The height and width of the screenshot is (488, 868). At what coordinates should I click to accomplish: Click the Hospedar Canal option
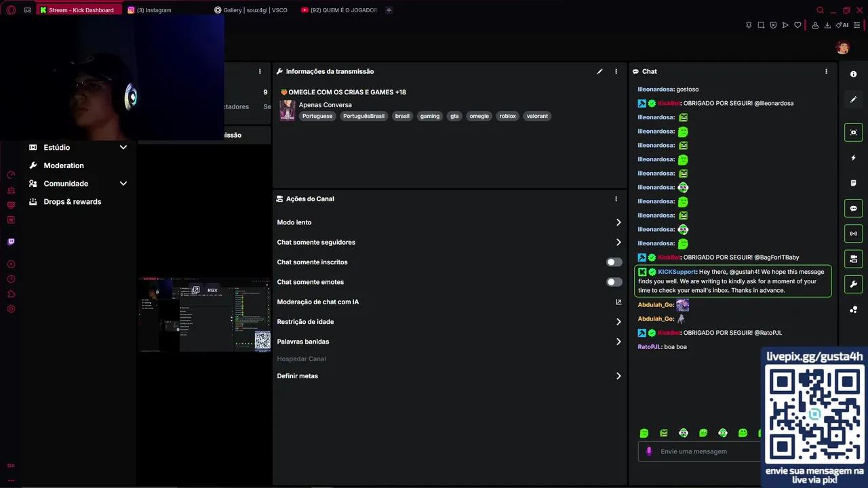[x=301, y=359]
